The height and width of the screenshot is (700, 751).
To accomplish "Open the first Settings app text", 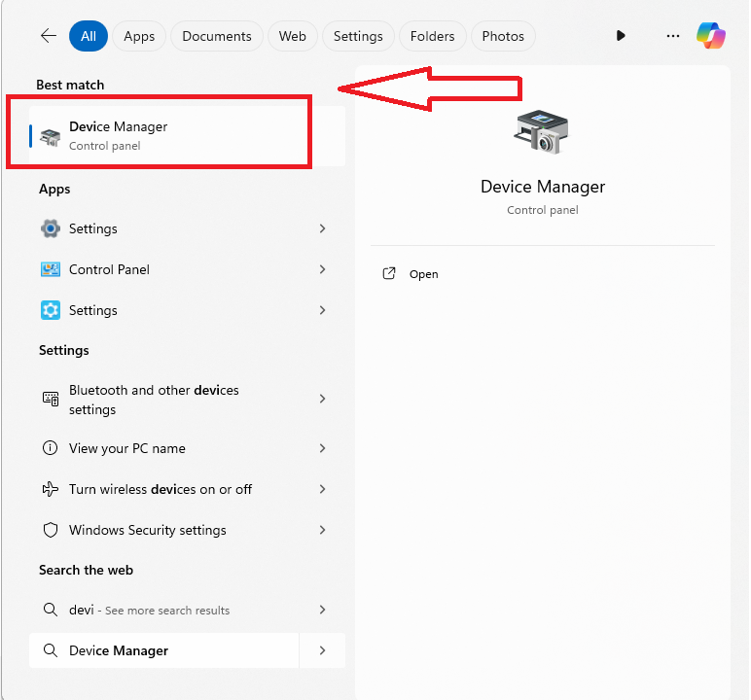I will [93, 228].
